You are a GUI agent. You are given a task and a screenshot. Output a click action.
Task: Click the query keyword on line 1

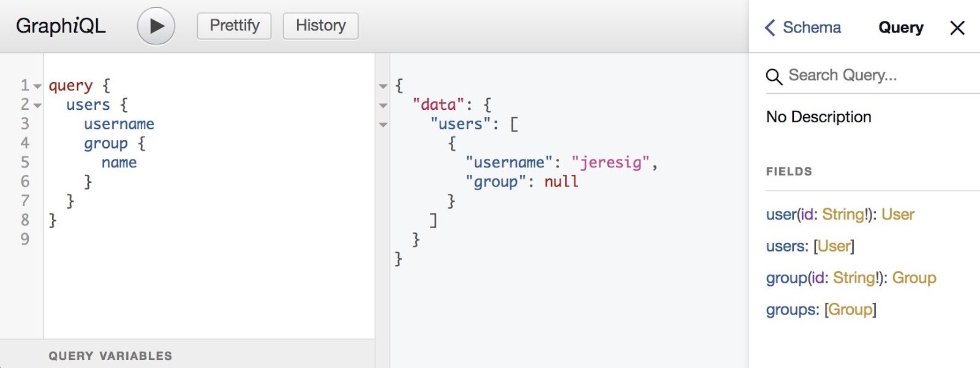(70, 86)
